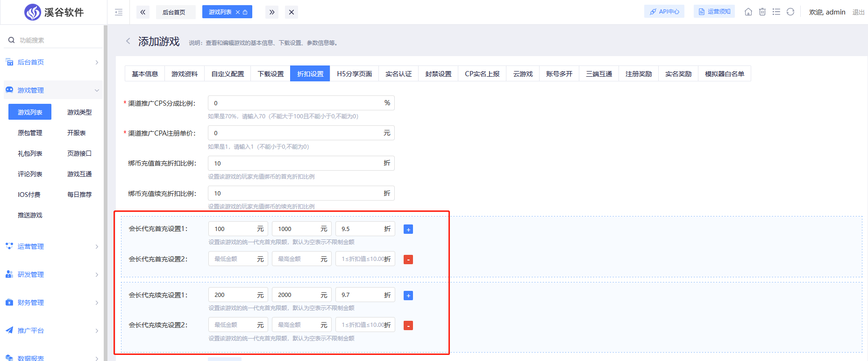
Task: Select the 自定义配置 tab
Action: [228, 74]
